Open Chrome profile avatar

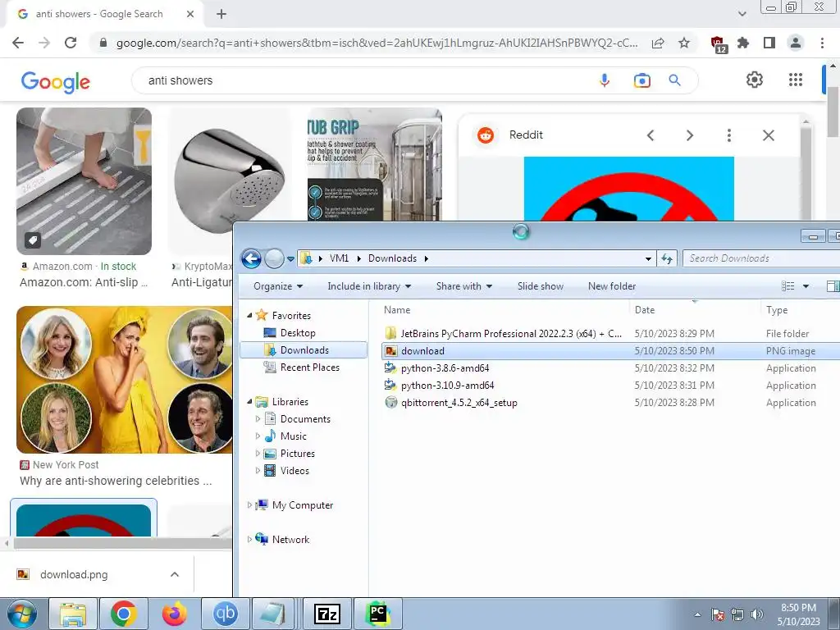pos(796,43)
